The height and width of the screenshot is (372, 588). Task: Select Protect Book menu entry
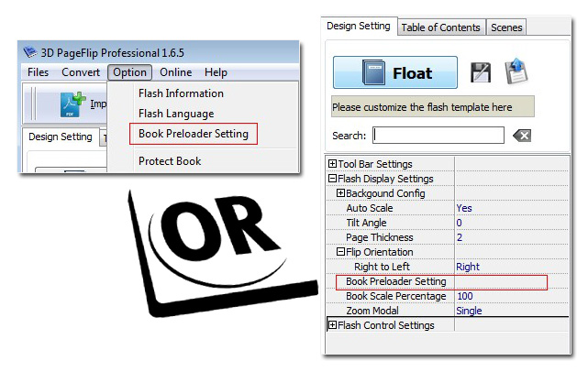(170, 161)
